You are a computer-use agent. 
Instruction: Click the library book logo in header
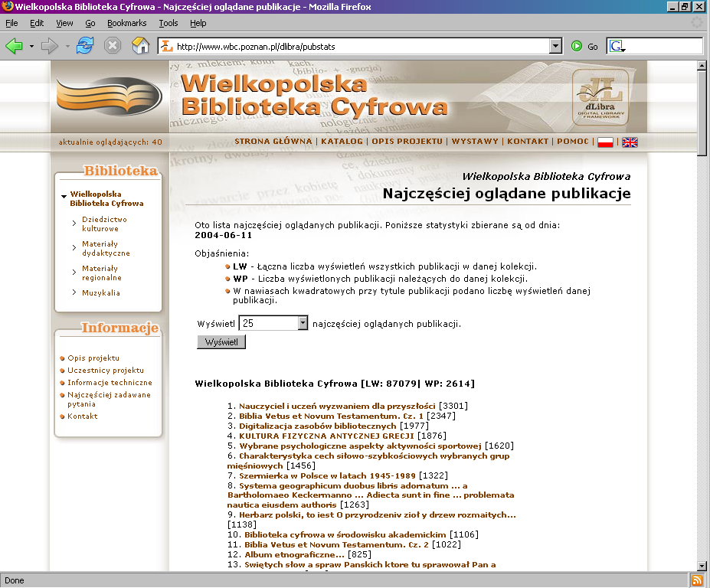[x=109, y=95]
